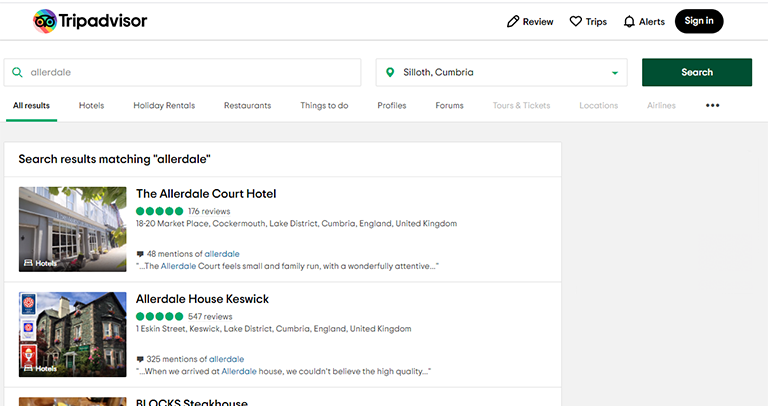The width and height of the screenshot is (768, 406).
Task: Click the 'Search results matching allerdale' heading
Action: pos(114,159)
